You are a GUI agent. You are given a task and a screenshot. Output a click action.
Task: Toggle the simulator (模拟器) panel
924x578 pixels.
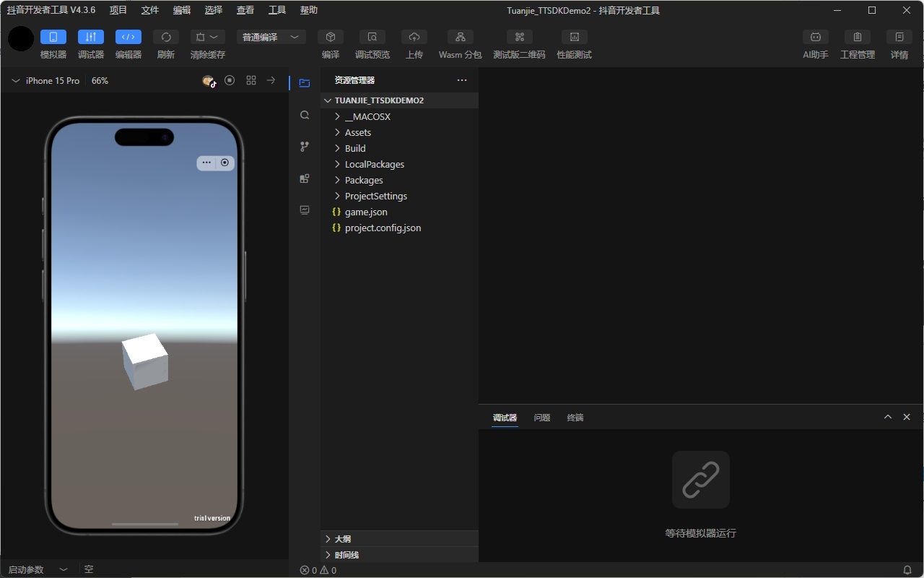pos(53,38)
